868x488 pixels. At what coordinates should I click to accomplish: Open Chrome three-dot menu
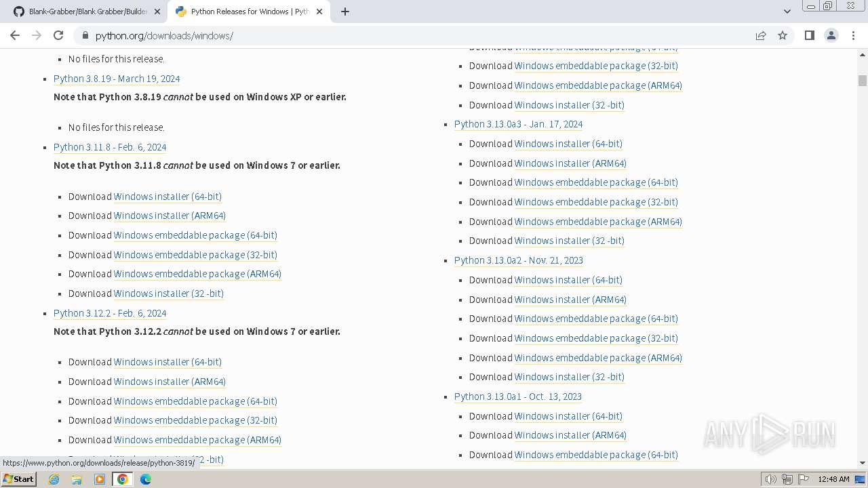[x=853, y=35]
